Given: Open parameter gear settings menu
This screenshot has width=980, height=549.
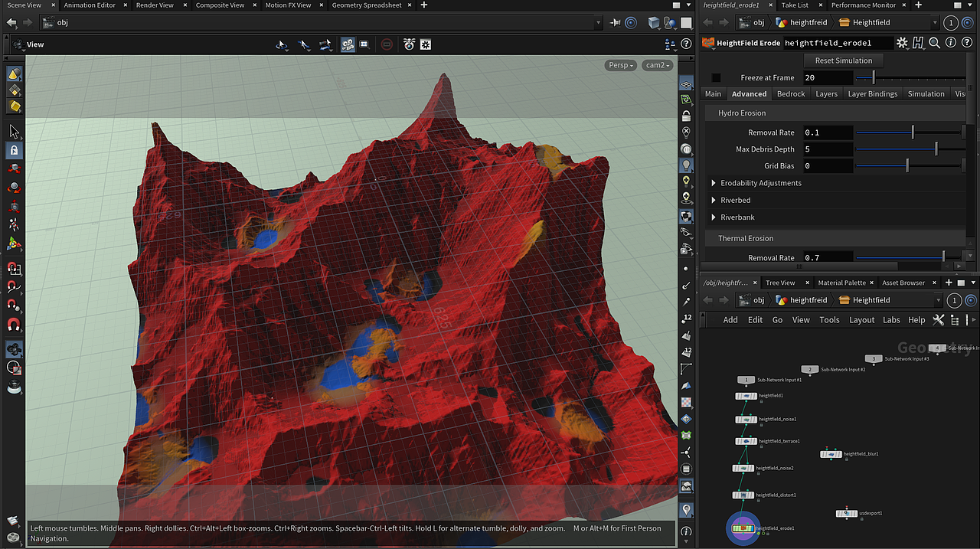Looking at the screenshot, I should click(903, 43).
